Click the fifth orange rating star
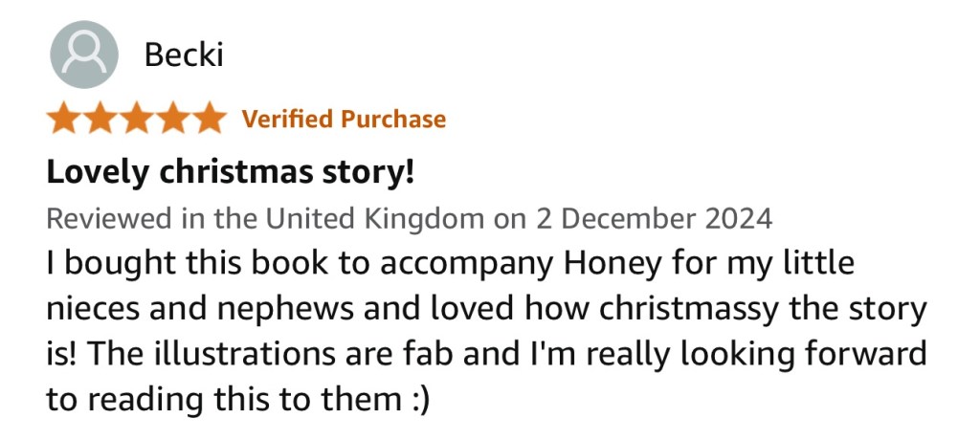This screenshot has height=440, width=980. tap(207, 120)
